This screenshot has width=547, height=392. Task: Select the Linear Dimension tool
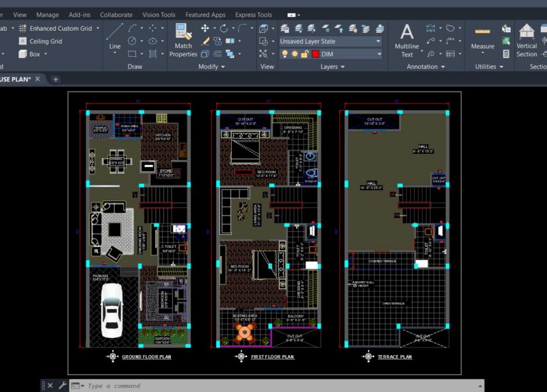click(x=431, y=28)
